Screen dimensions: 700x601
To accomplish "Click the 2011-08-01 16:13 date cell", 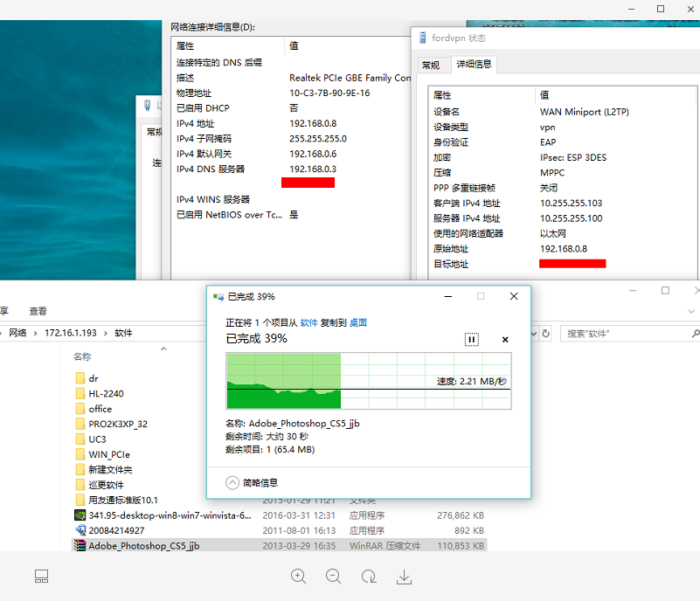I will coord(299,530).
